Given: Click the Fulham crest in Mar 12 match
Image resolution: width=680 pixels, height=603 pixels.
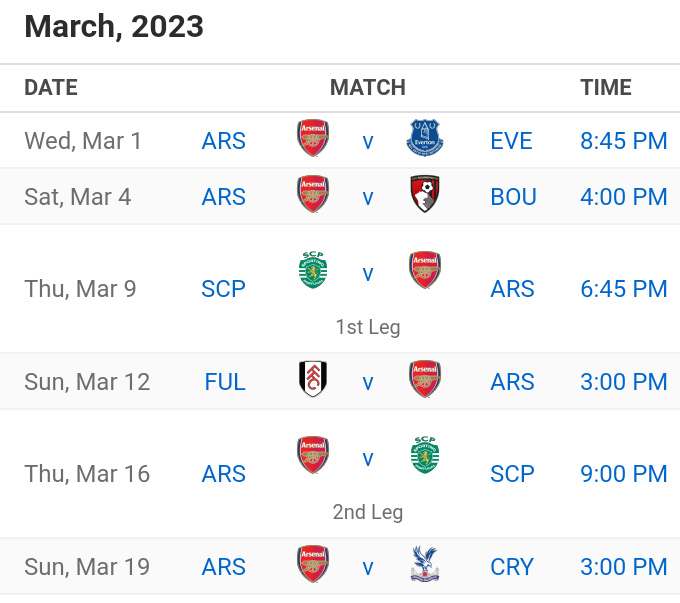Looking at the screenshot, I should 313,379.
